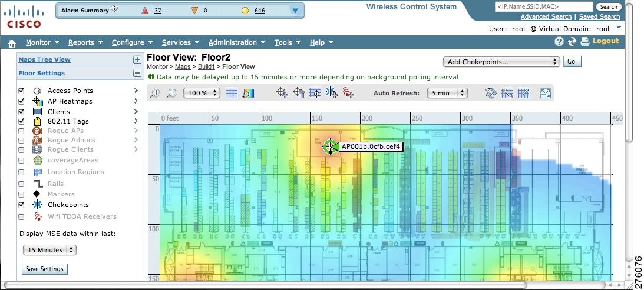Click the map editor pencil icon
644x290 pixels.
(x=523, y=93)
